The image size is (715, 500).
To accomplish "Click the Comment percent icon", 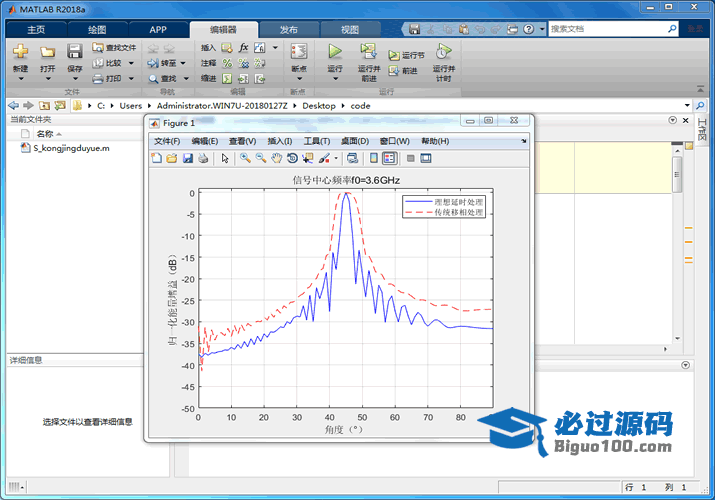I will tap(227, 63).
